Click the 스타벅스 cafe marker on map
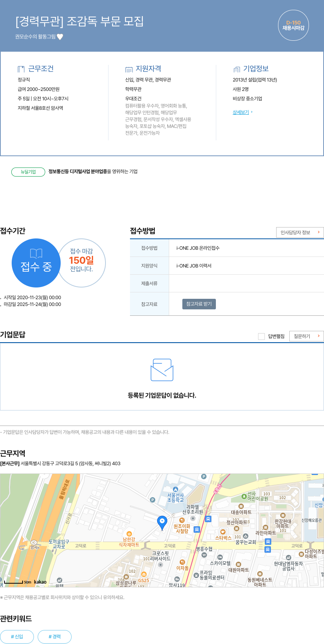 [223, 532]
